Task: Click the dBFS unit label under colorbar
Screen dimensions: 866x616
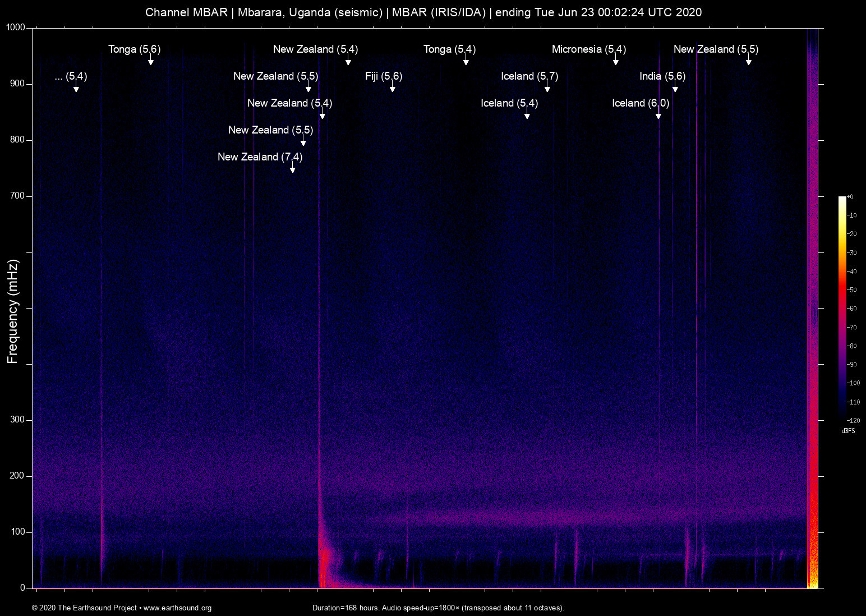Action: (848, 431)
